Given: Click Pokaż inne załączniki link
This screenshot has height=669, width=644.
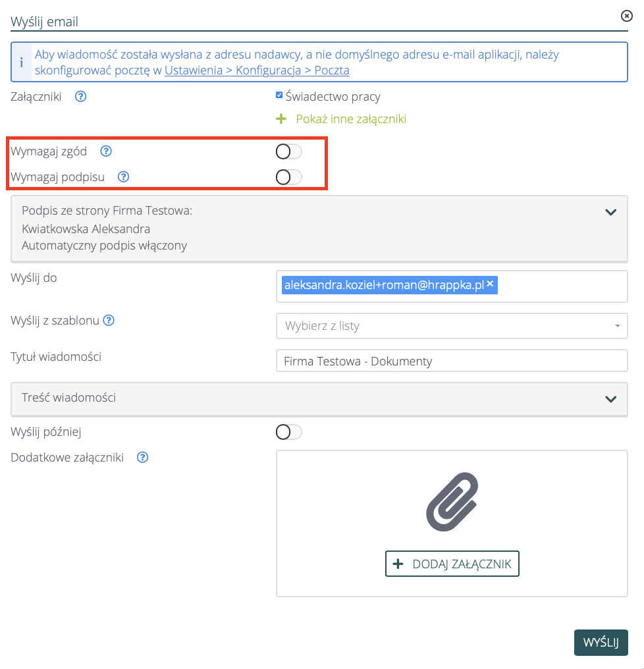Looking at the screenshot, I should (x=351, y=119).
